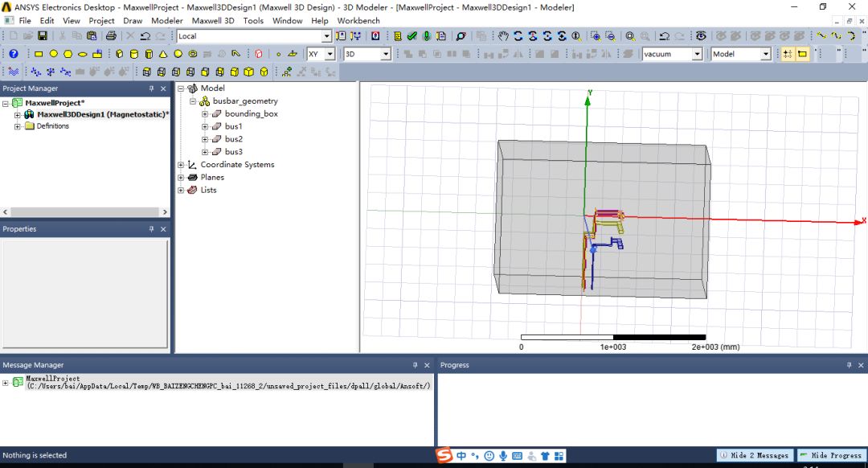Select the Draw Box tool

click(x=120, y=54)
